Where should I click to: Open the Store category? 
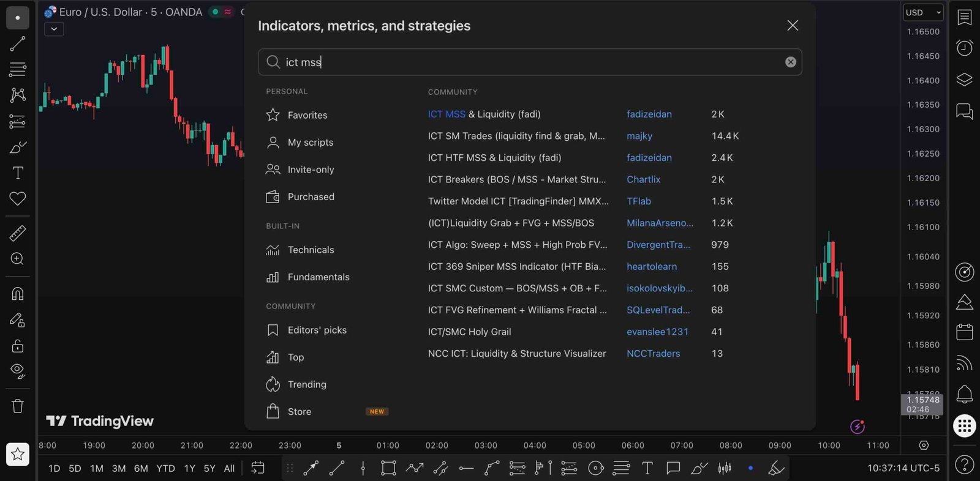tap(288, 411)
